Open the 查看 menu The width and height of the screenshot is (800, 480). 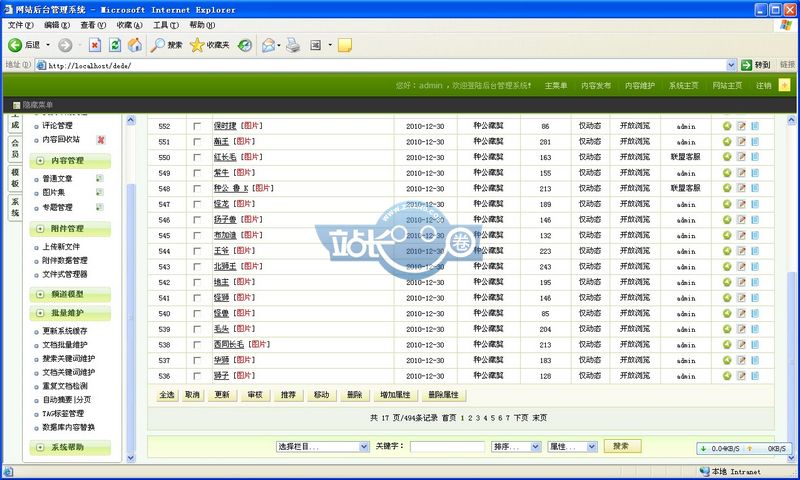pos(93,25)
